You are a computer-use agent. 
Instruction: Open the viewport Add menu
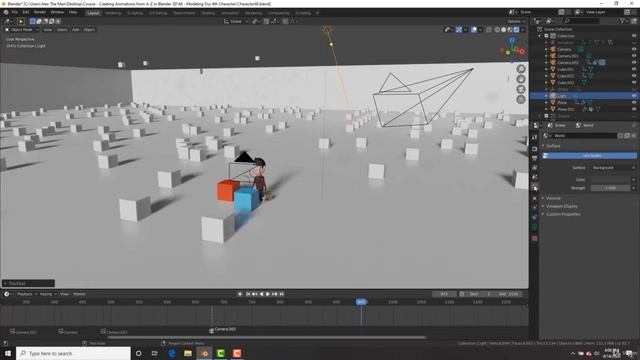[x=76, y=30]
